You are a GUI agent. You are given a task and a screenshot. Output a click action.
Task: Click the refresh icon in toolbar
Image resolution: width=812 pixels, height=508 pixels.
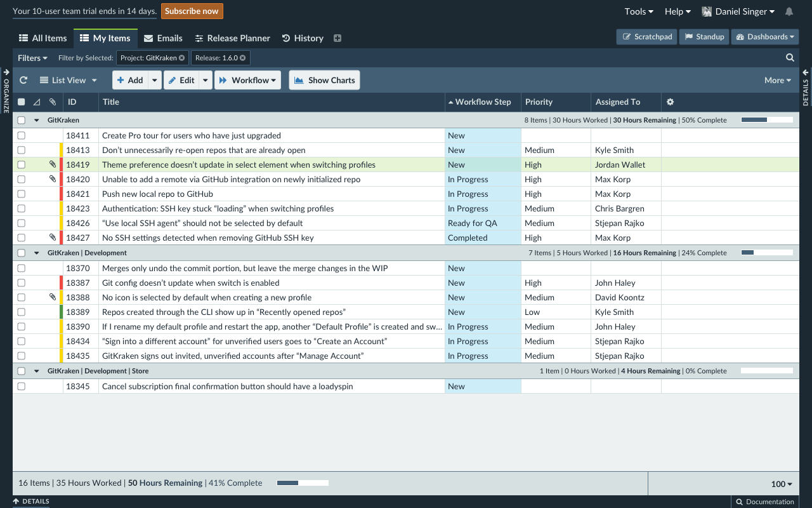pos(23,80)
